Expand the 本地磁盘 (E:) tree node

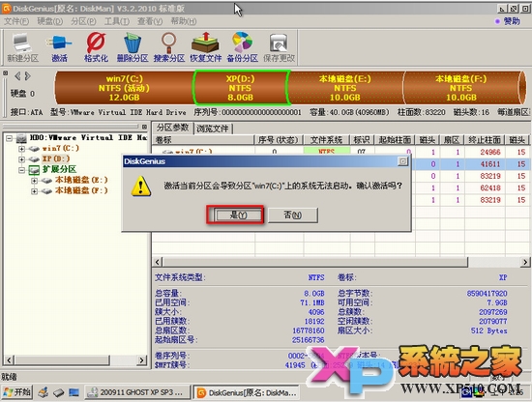tap(34, 181)
